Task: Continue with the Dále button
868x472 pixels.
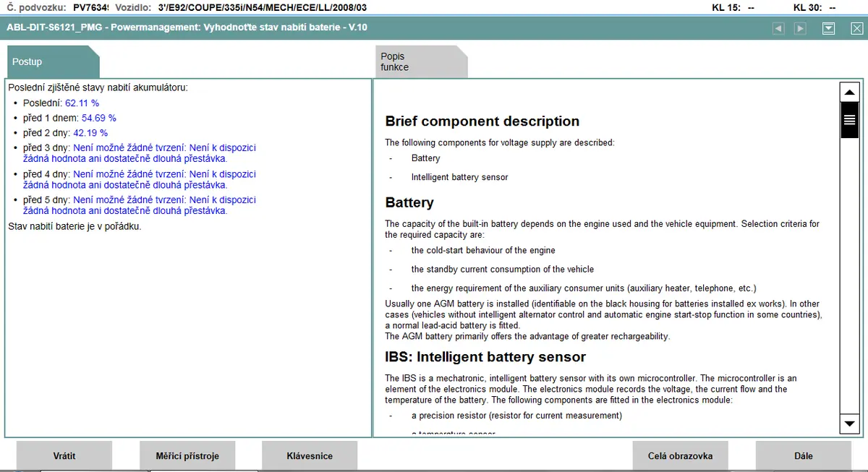Action: point(804,456)
